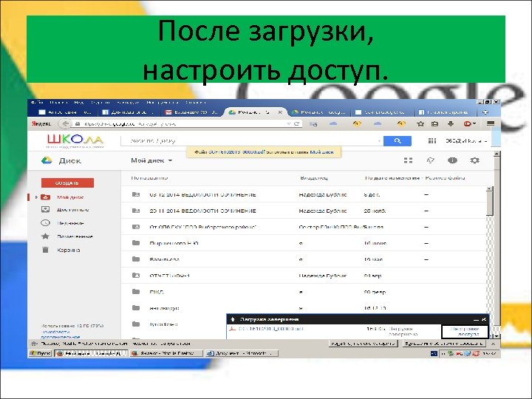Open the Windows Пуск start button

(x=41, y=353)
